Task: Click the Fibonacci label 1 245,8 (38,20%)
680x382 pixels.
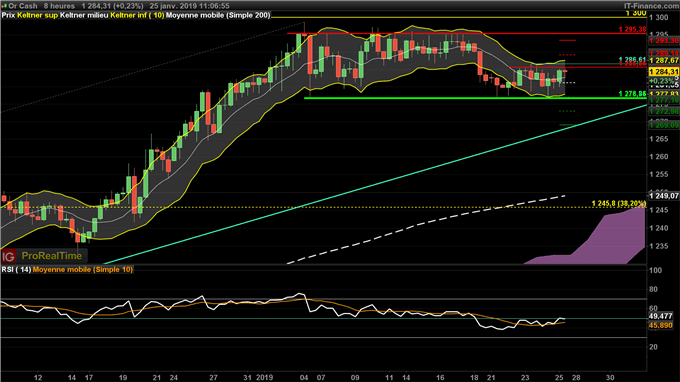Action: [x=619, y=203]
